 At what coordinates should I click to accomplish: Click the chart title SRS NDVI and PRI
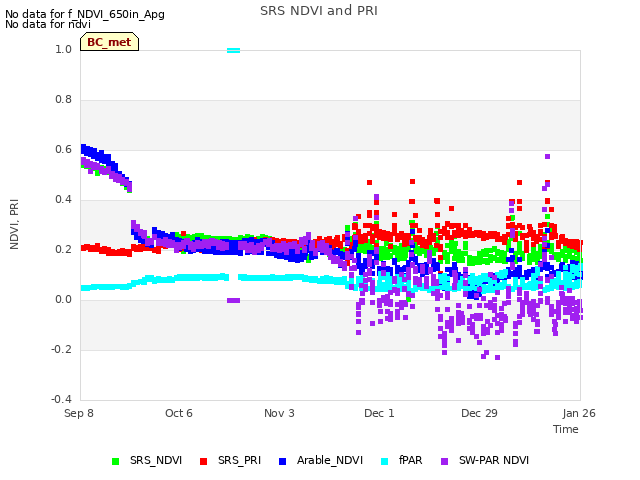(x=319, y=11)
